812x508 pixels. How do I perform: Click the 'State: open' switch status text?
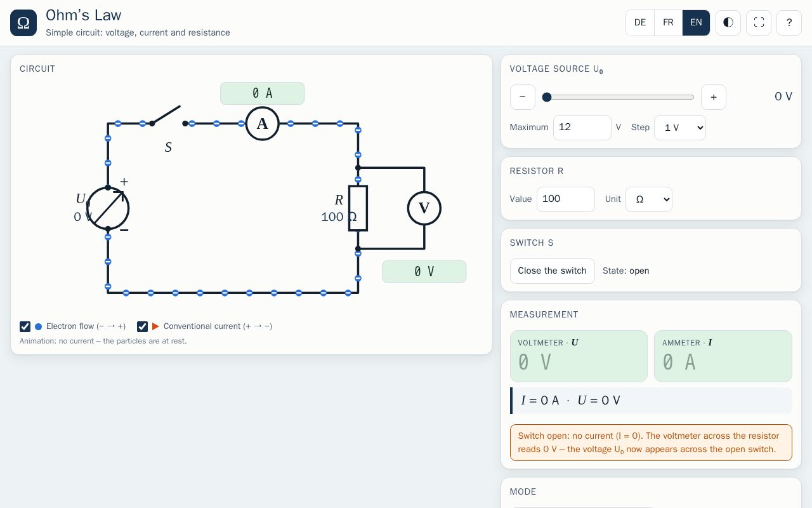point(626,271)
